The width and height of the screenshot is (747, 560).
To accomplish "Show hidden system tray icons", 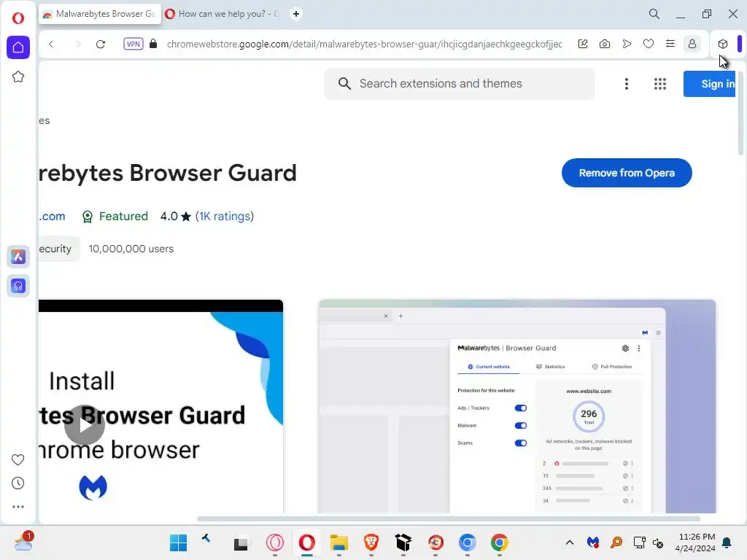I will pos(569,542).
